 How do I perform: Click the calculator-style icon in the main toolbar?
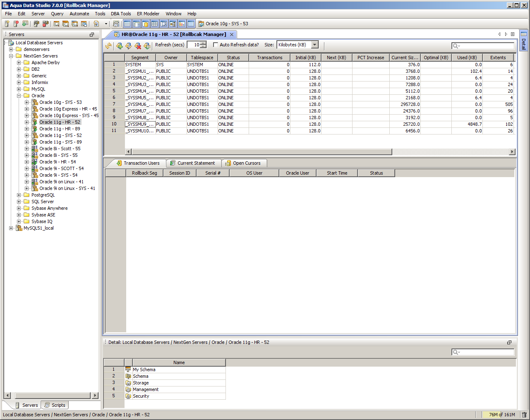click(x=116, y=24)
